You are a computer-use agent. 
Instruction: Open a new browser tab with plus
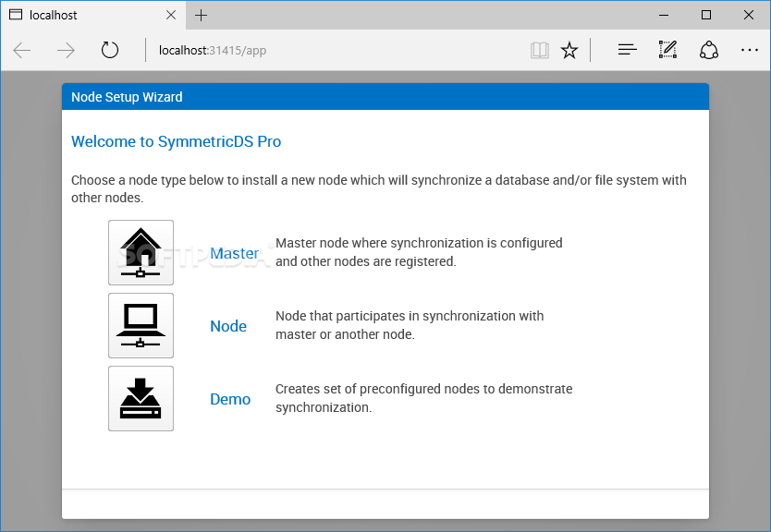click(x=201, y=15)
